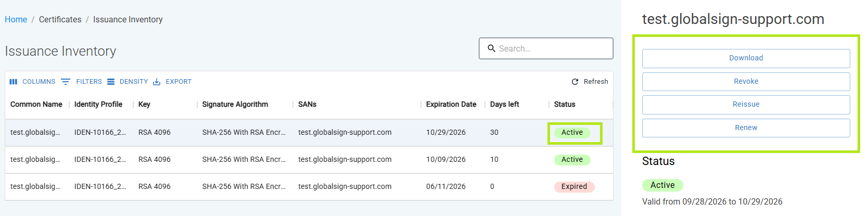Click the Export download icon
The width and height of the screenshot is (868, 216).
(157, 82)
